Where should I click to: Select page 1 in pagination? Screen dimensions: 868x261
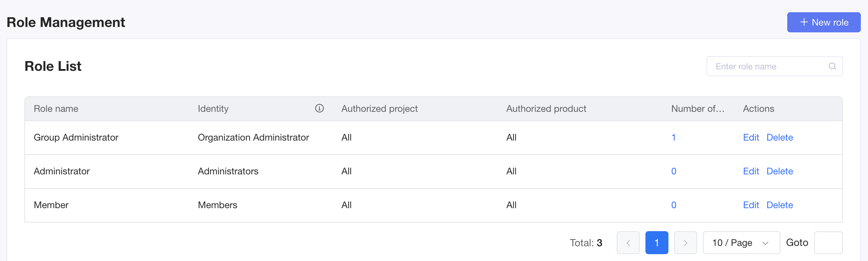(657, 243)
